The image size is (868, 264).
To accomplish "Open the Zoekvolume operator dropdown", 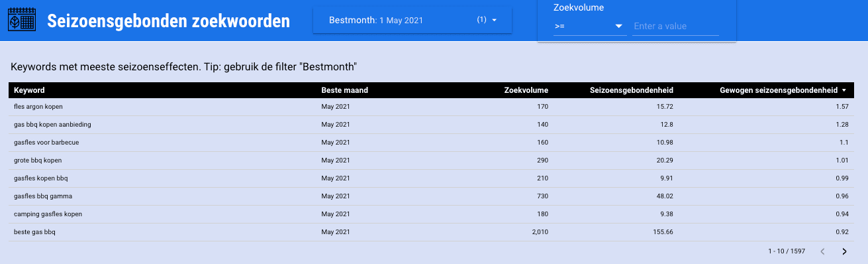I will point(590,26).
